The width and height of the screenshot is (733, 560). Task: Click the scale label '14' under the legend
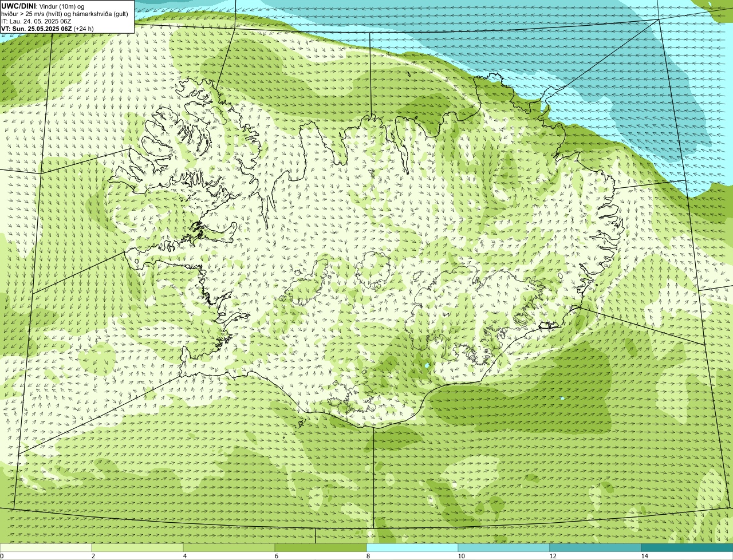pos(644,556)
